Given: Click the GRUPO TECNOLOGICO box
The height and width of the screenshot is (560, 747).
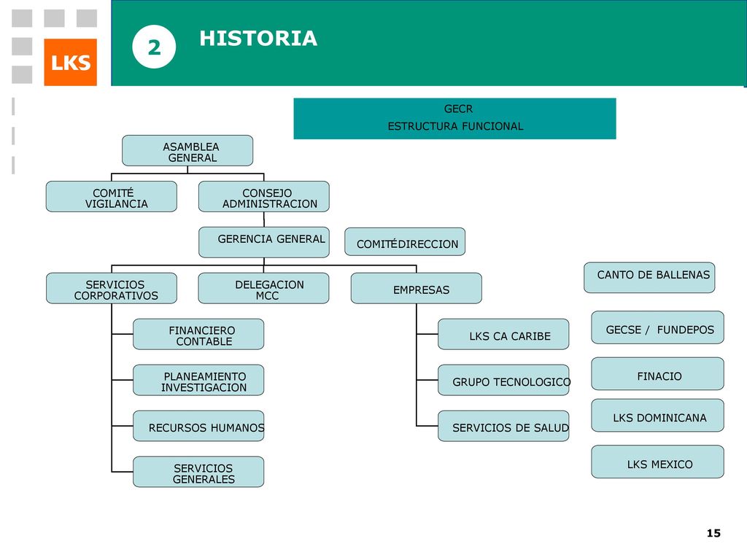Looking at the screenshot, I should [x=503, y=380].
